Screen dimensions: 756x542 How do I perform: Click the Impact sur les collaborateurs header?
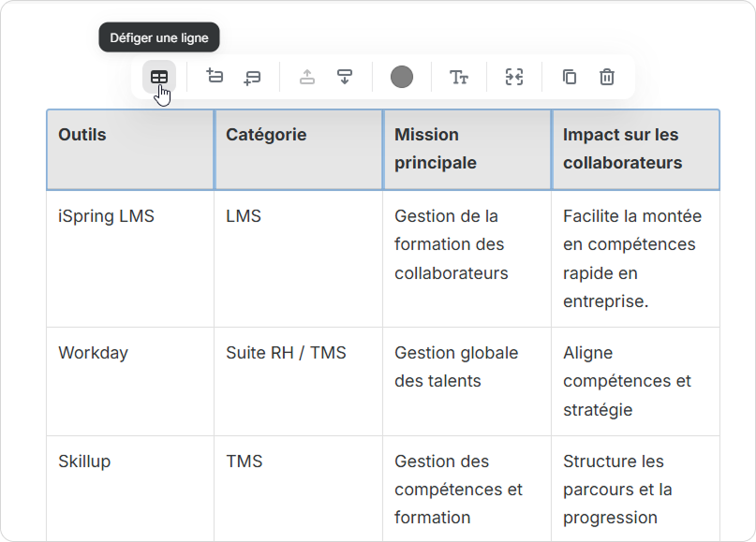[635, 150]
